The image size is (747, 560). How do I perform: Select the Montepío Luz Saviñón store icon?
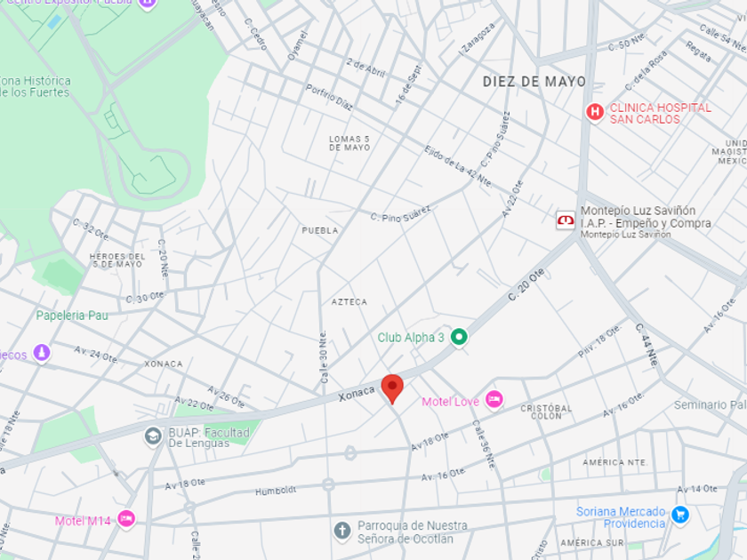coord(566,220)
